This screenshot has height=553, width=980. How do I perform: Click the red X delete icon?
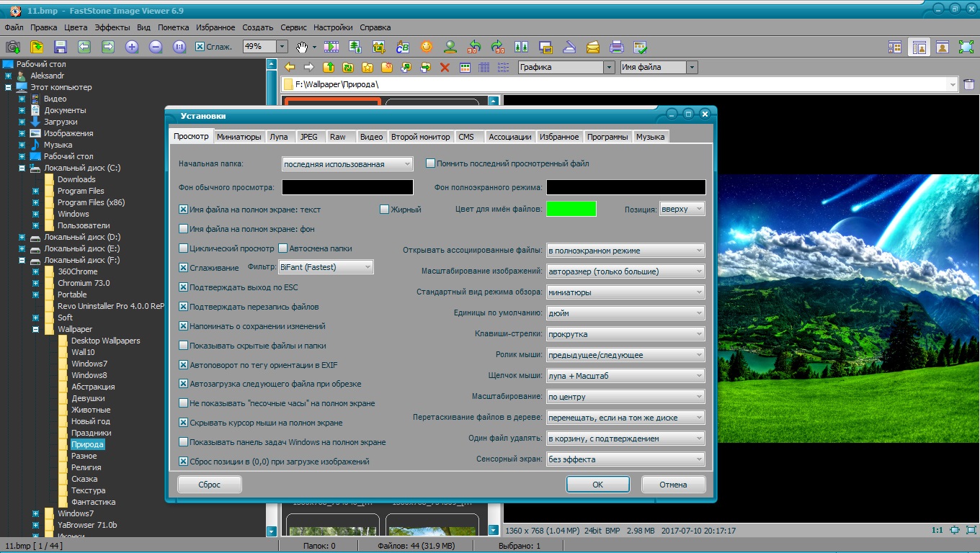445,68
